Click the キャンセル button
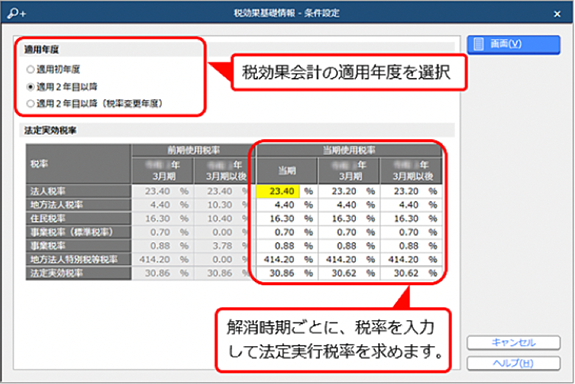The width and height of the screenshot is (575, 384). [513, 343]
